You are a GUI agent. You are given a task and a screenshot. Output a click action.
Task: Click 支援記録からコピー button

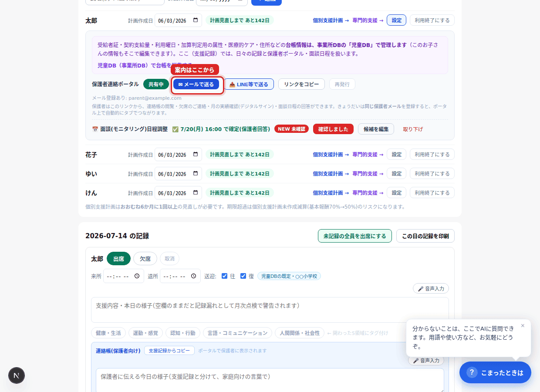(169, 351)
